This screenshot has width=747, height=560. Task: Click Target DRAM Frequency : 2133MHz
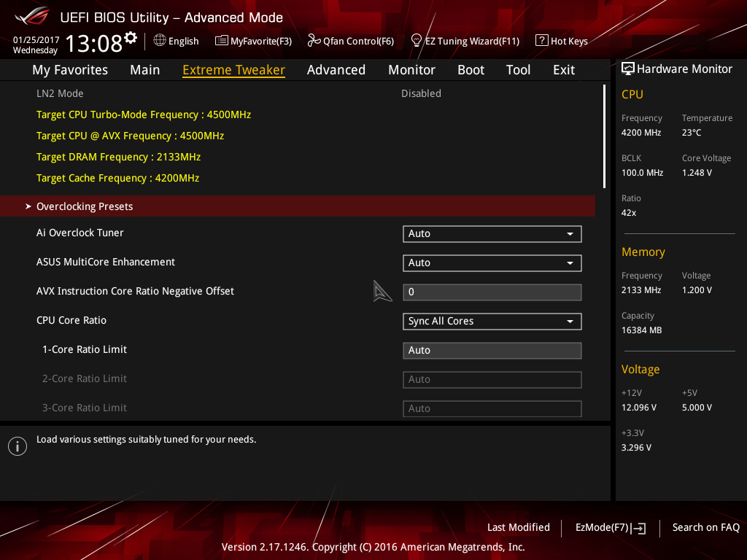click(x=118, y=157)
